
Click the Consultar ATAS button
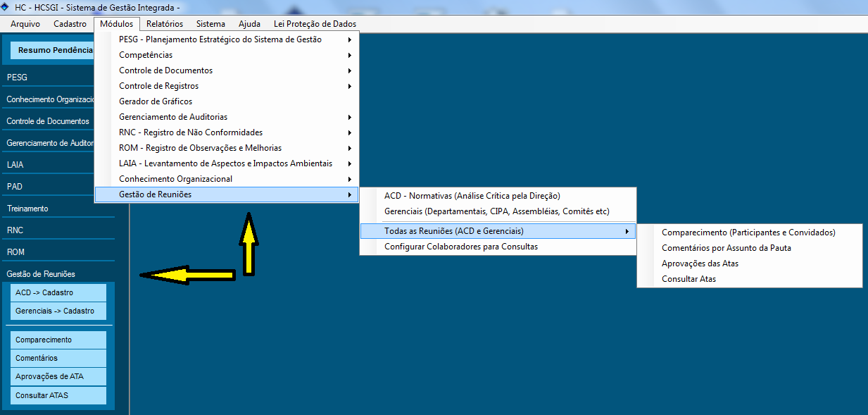pos(58,395)
